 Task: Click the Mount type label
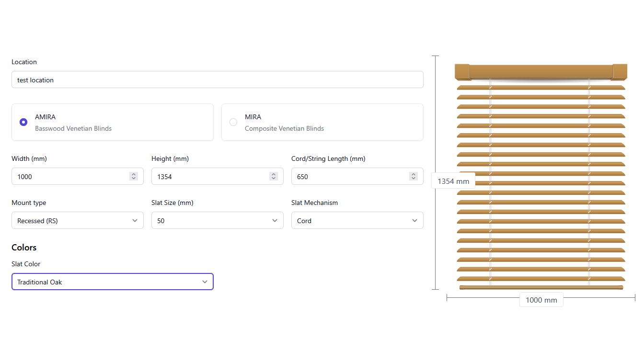tap(29, 203)
